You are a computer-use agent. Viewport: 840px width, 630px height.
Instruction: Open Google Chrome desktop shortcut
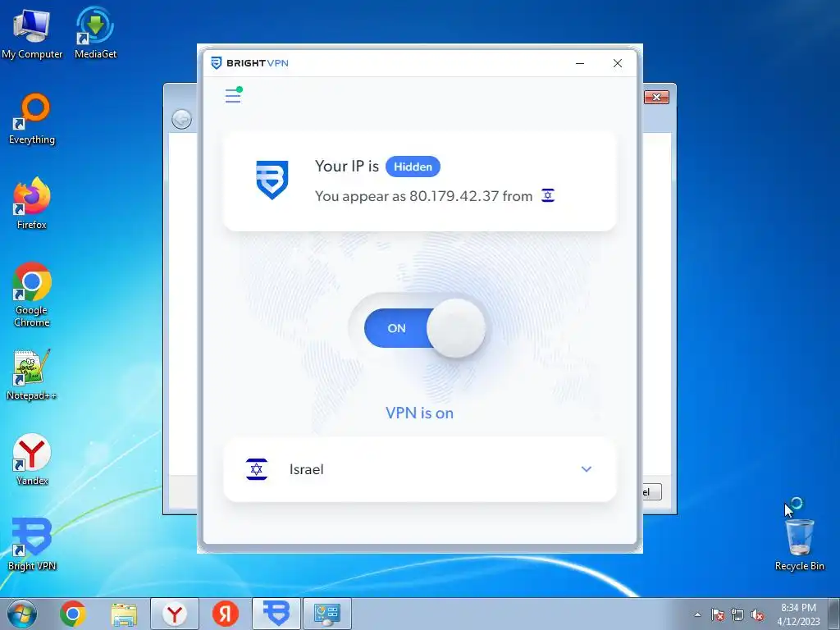tap(32, 294)
